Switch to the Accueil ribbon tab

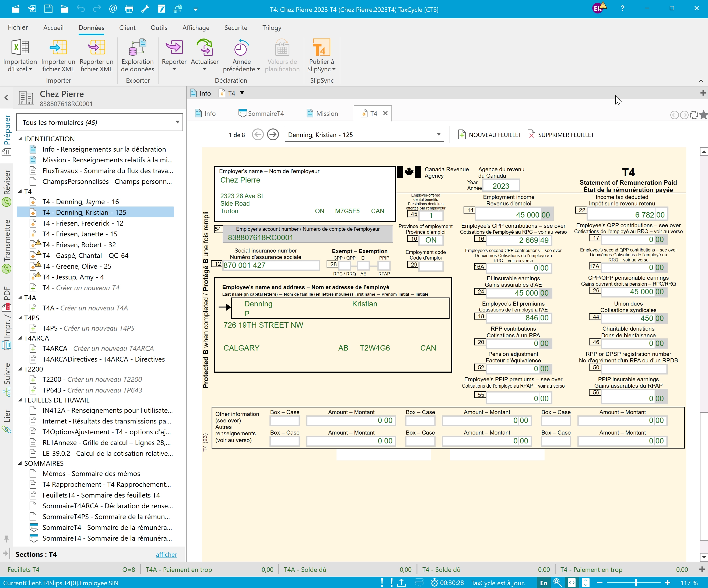point(53,28)
